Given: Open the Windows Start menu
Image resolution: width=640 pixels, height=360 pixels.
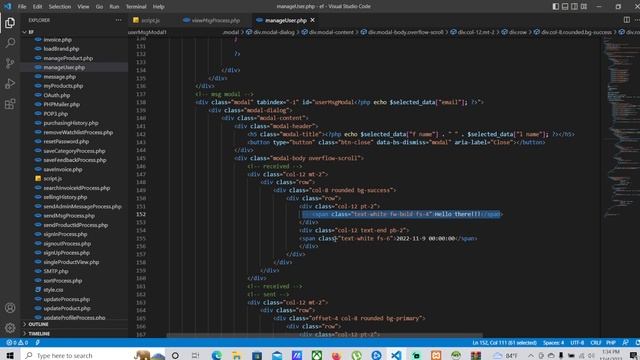Looking at the screenshot, I should click(x=10, y=356).
